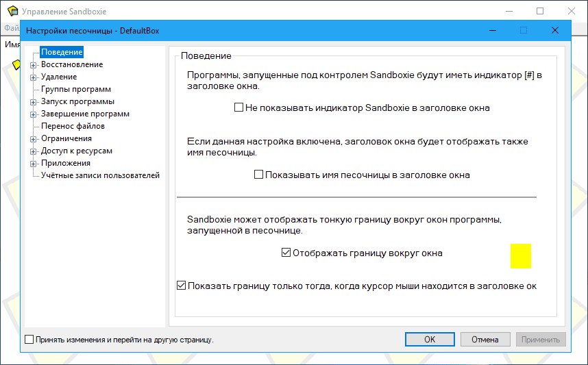The image size is (588, 365).
Task: Click the Sandboxie app icon in title bar
Action: pyautogui.click(x=13, y=11)
